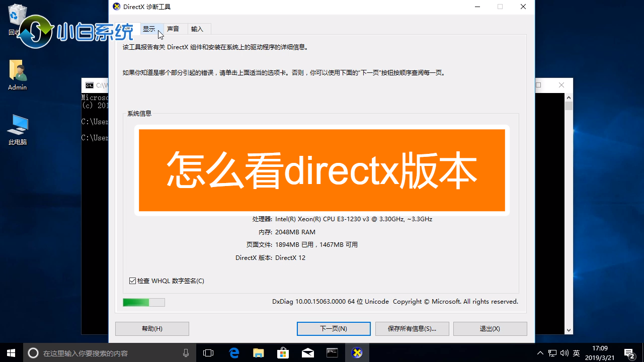
Task: Launch Microsoft Edge from taskbar
Action: tap(234, 353)
